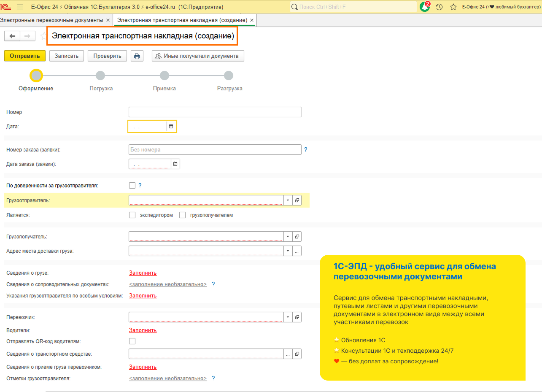542x392 pixels.
Task: Open calendar for Дата заказа (заявки)
Action: pyautogui.click(x=175, y=164)
